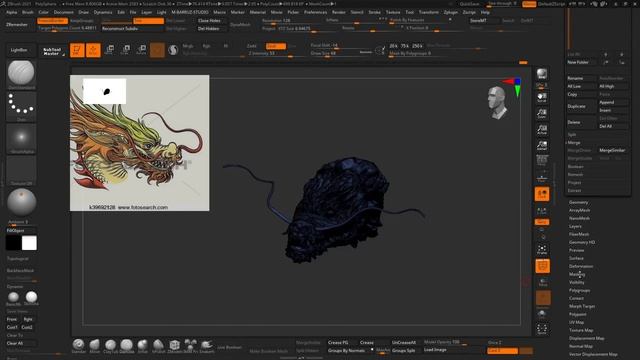The width and height of the screenshot is (640, 360).
Task: Click the Actual size icon
Action: coord(542,129)
